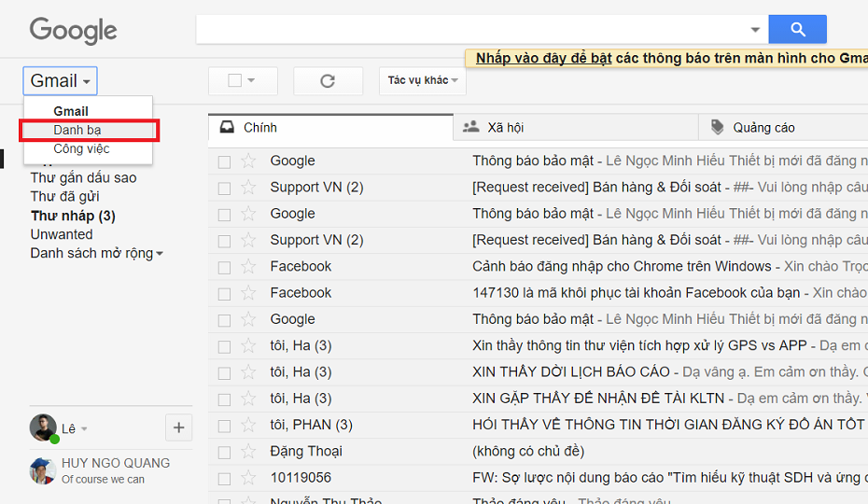Check the box for 10119056 email

point(224,479)
